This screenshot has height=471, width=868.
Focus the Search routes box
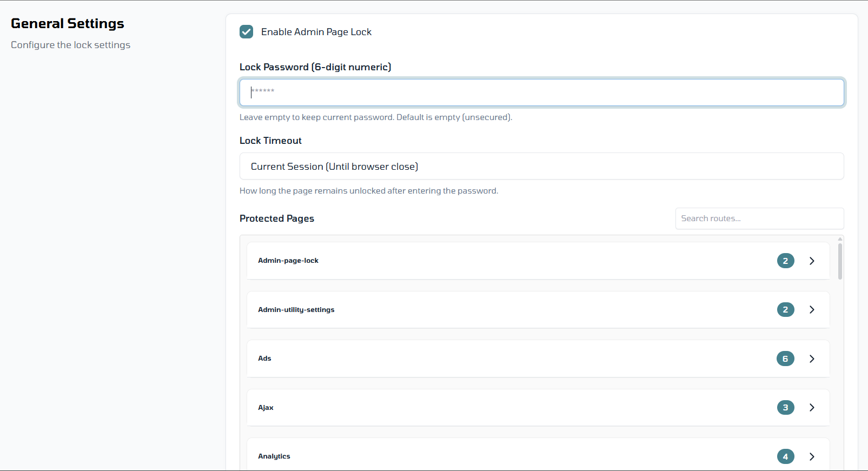point(759,218)
